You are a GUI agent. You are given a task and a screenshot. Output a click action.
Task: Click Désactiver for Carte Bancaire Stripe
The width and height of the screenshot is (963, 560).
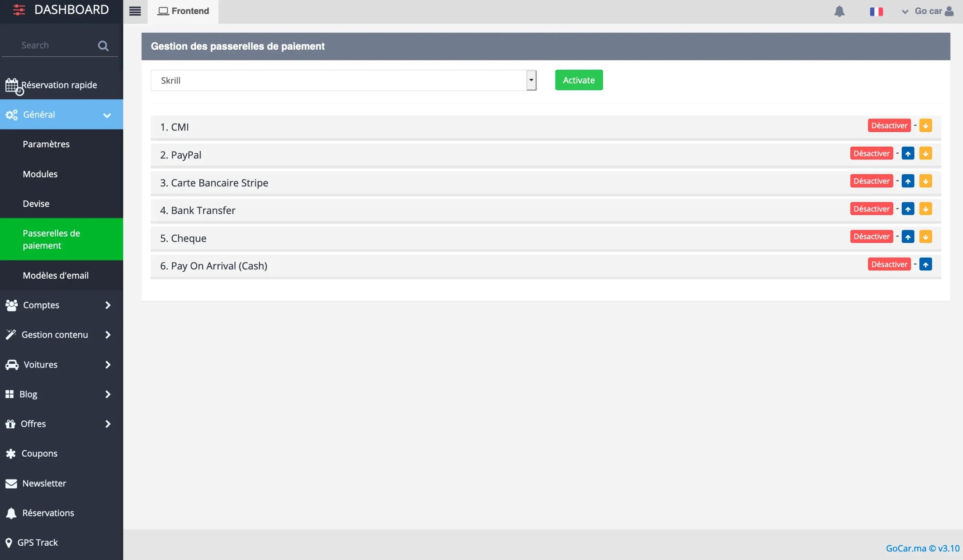871,181
